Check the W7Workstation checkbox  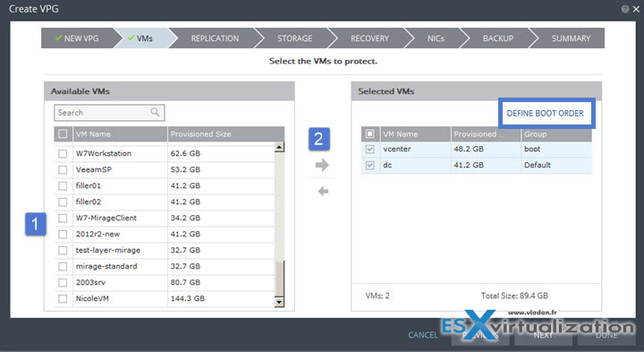(x=63, y=153)
